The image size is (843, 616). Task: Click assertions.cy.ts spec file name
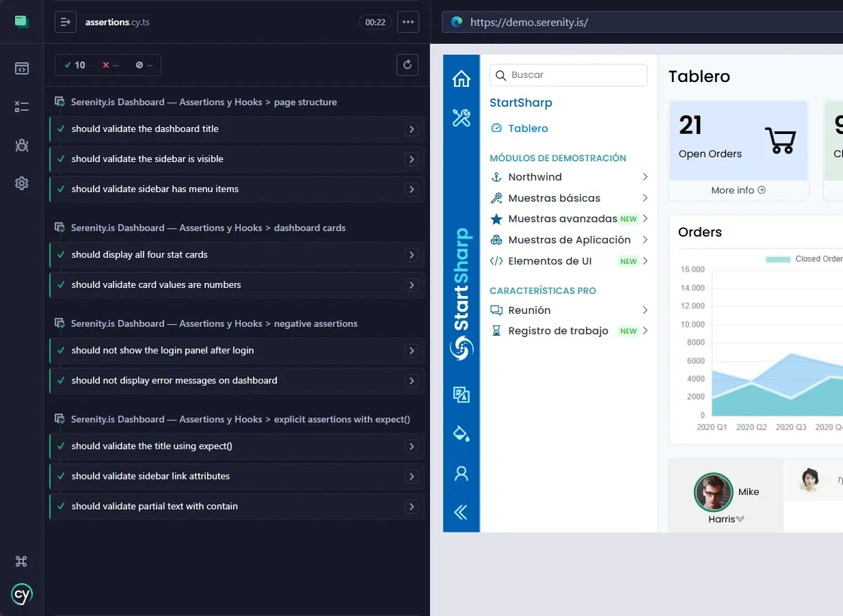pyautogui.click(x=118, y=22)
